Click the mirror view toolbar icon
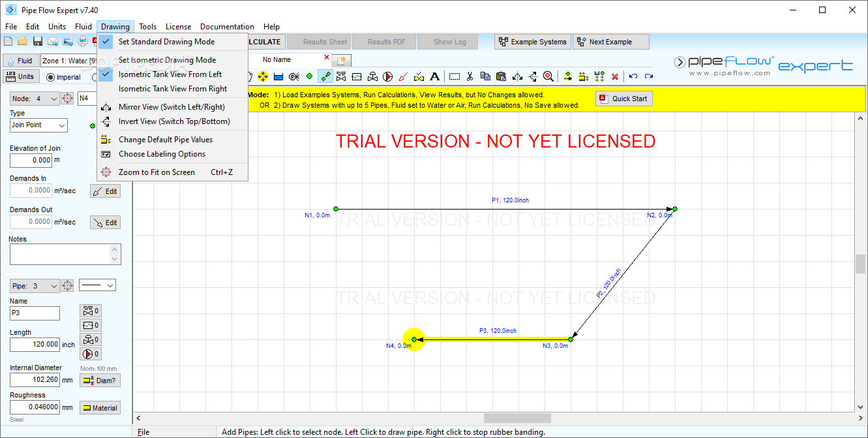868x438 pixels. (517, 76)
